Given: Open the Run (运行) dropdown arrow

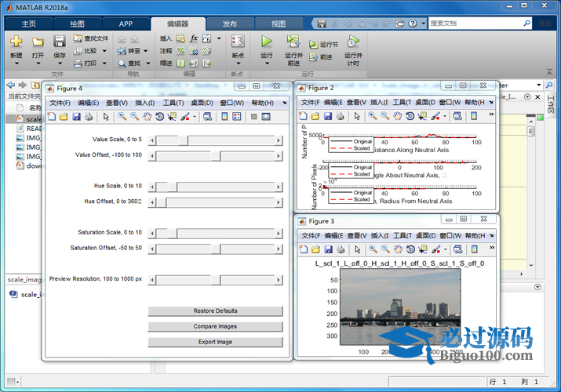Looking at the screenshot, I should click(x=267, y=64).
